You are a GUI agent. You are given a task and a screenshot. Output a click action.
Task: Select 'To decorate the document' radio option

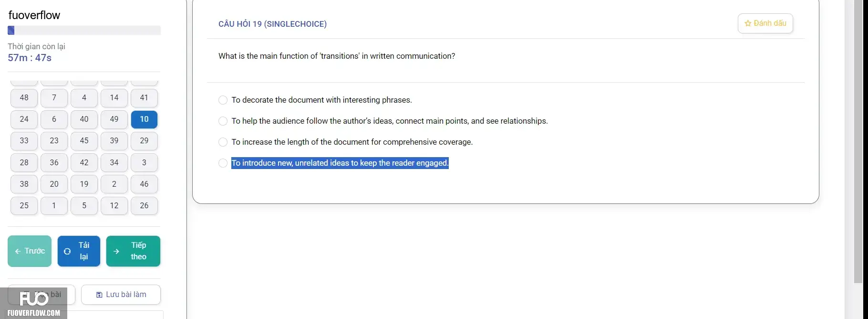tap(223, 100)
